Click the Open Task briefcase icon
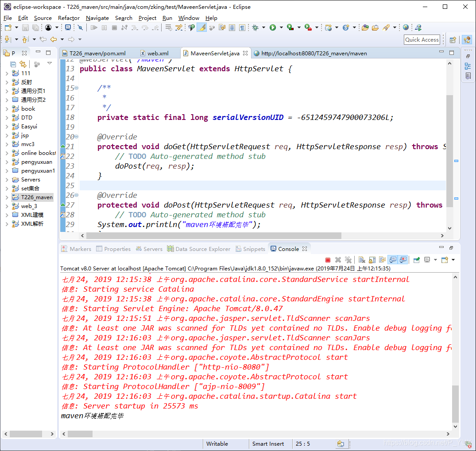The height and width of the screenshot is (451, 476). pos(375,27)
